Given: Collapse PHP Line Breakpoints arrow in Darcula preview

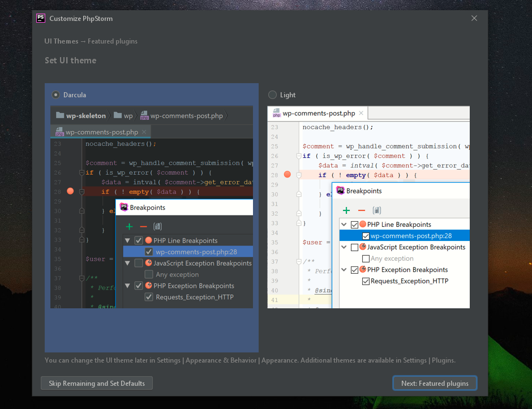Looking at the screenshot, I should pos(127,240).
